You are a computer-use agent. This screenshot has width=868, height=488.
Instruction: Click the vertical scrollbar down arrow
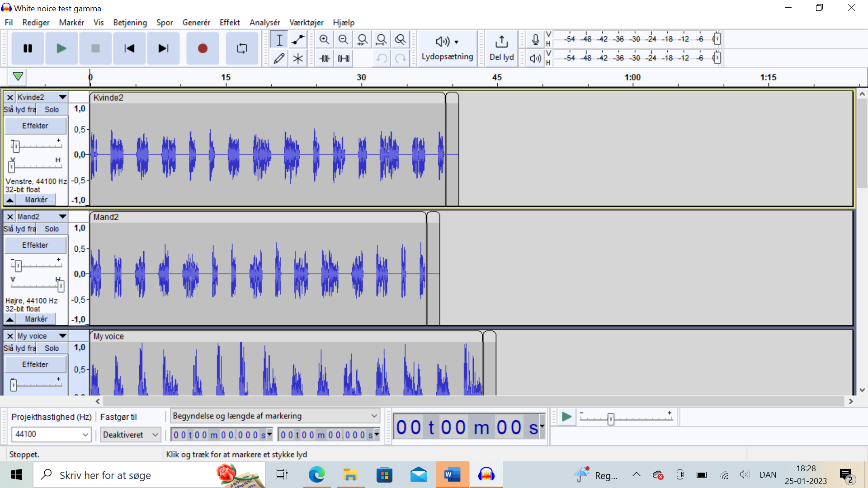click(x=862, y=390)
